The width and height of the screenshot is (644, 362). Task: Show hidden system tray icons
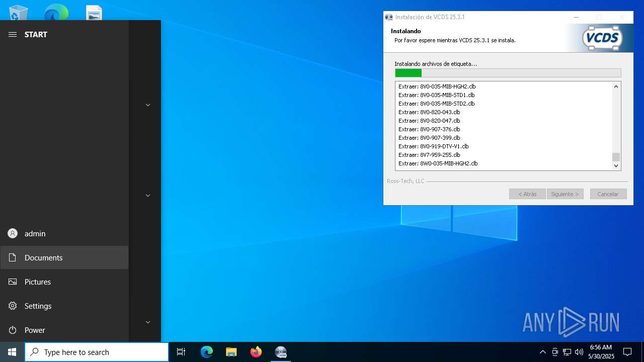(542, 352)
